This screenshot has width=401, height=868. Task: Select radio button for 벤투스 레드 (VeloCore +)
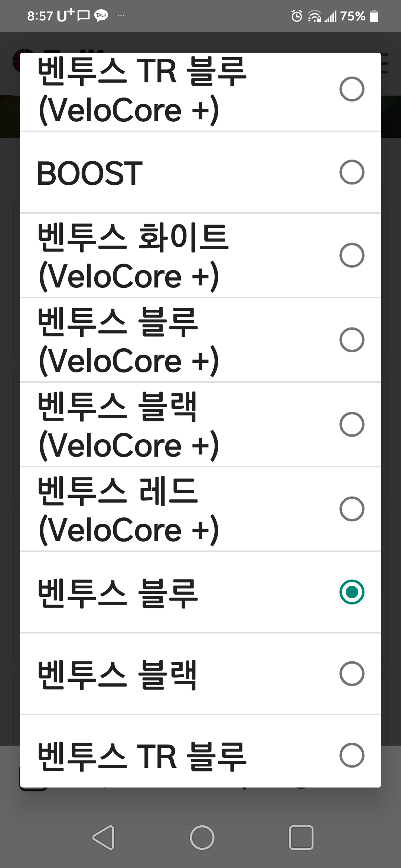point(352,509)
